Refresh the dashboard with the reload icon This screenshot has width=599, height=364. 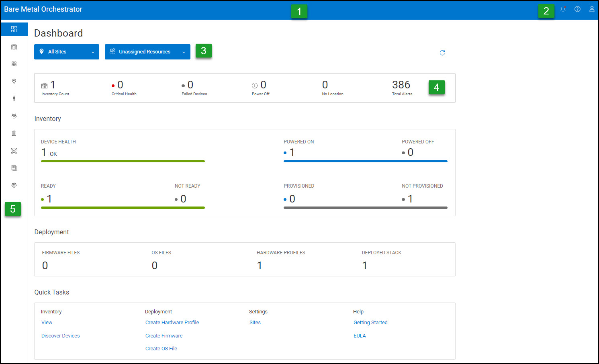tap(442, 53)
